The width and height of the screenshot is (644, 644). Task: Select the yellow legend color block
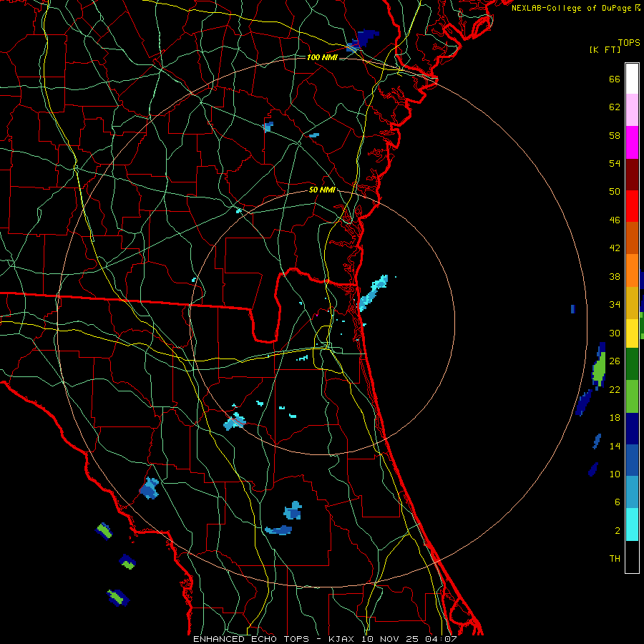pos(632,333)
